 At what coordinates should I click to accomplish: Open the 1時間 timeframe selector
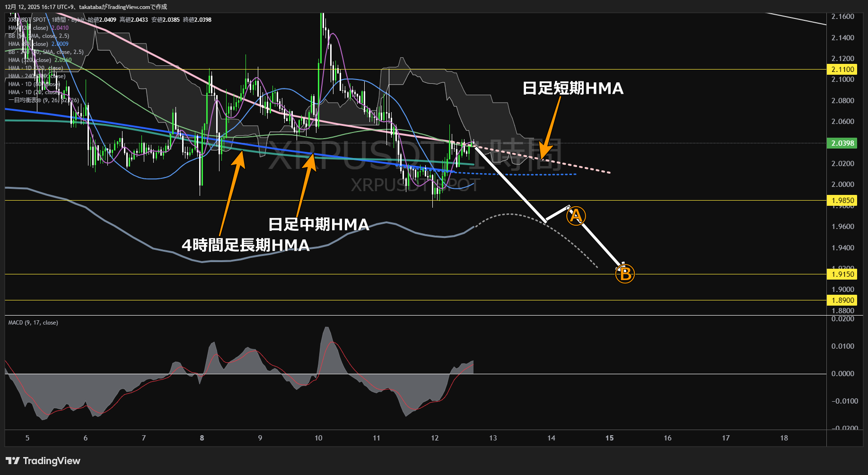click(x=58, y=20)
